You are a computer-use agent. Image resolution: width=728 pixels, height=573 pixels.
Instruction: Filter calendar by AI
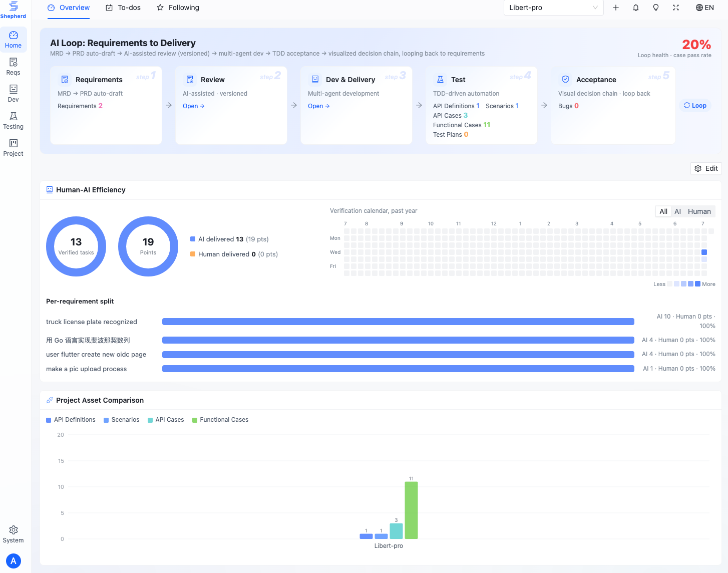pos(677,211)
